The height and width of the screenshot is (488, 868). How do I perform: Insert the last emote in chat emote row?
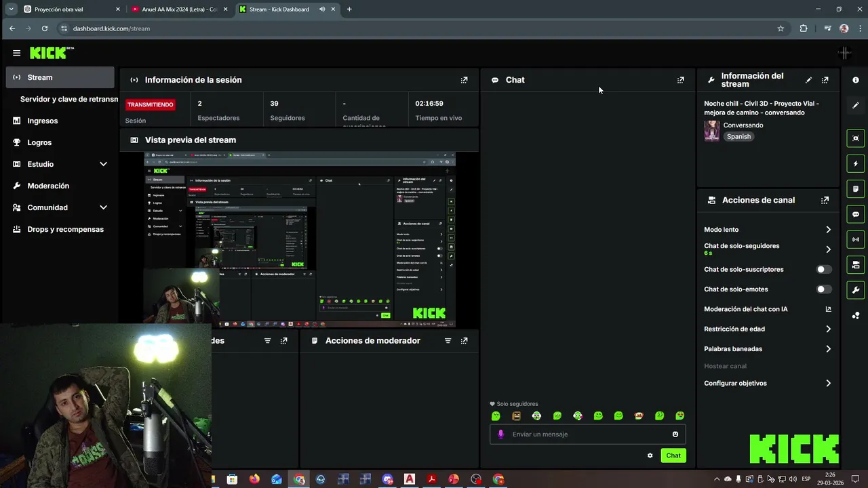point(679,416)
